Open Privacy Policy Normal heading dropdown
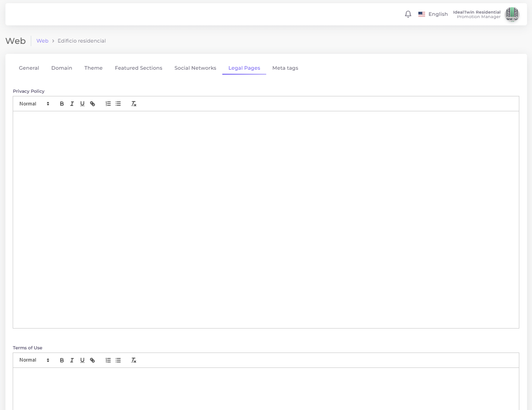Viewport: 532px width, 410px height. pos(34,104)
